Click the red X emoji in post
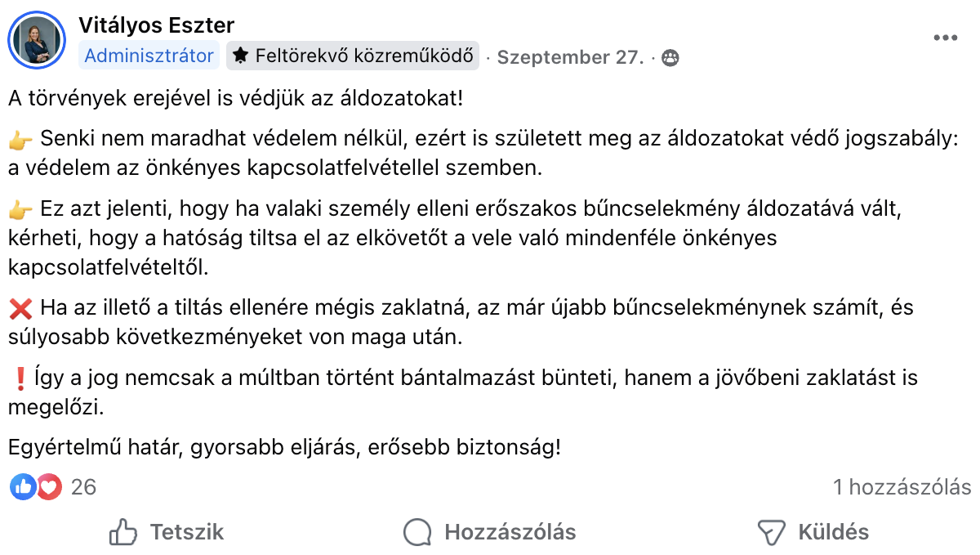The height and width of the screenshot is (555, 980). (20, 309)
